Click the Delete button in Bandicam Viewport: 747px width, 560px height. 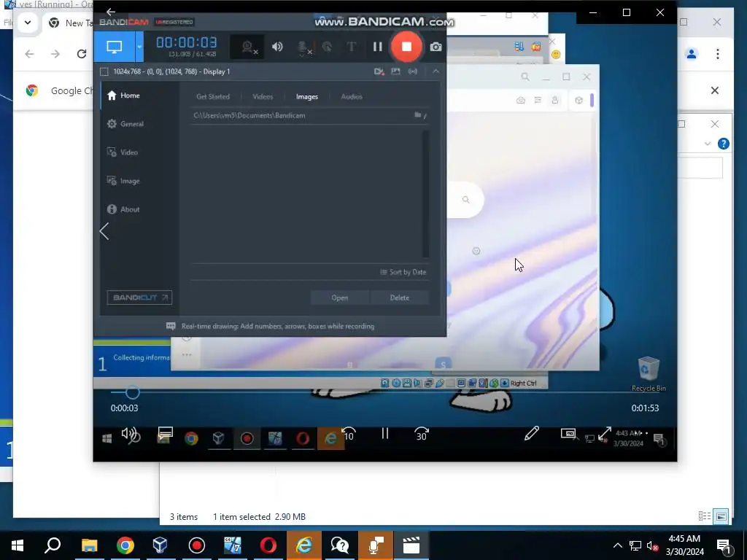tap(399, 297)
